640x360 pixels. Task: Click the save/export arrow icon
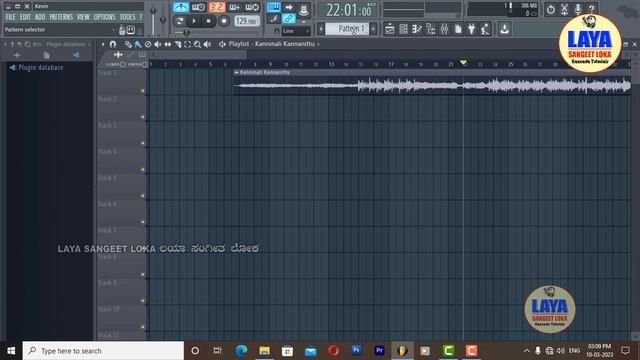coord(504,29)
